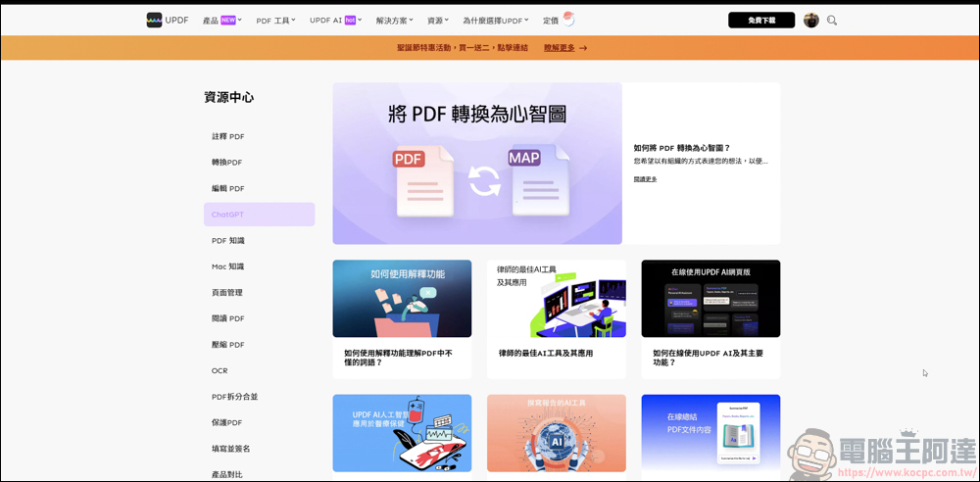The height and width of the screenshot is (482, 980).
Task: Select 頁面管理 in sidebar
Action: [x=227, y=293]
